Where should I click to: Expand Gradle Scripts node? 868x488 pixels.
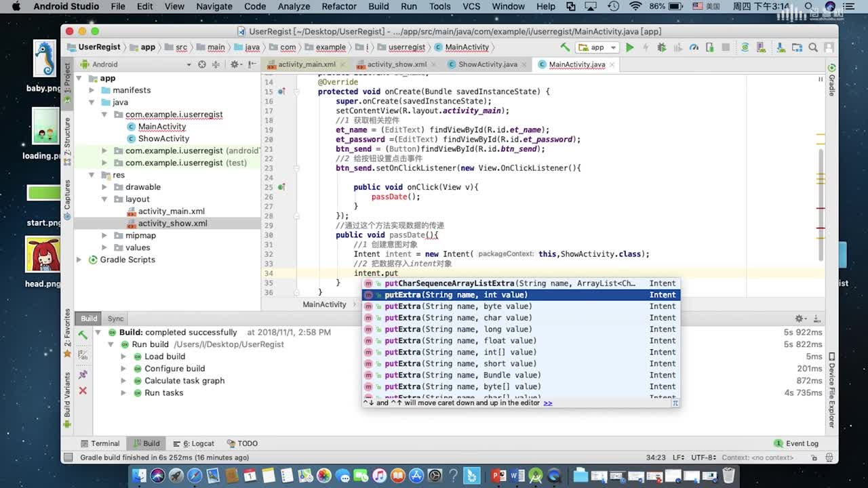pos(79,260)
